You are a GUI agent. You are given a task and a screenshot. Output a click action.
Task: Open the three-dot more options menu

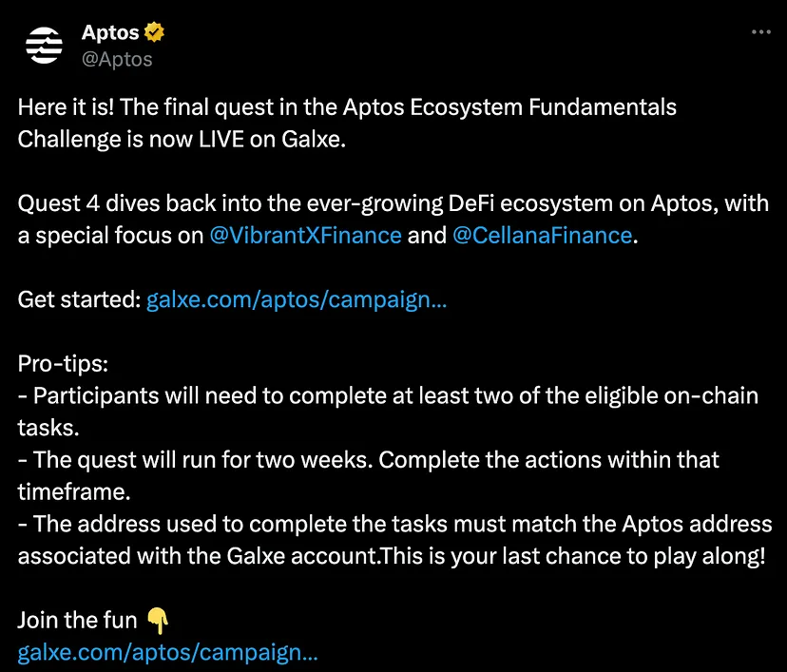point(761,32)
